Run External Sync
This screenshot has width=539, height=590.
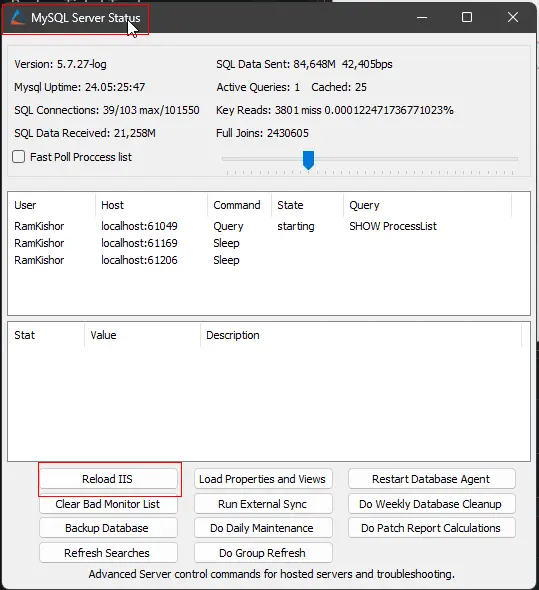tap(263, 504)
